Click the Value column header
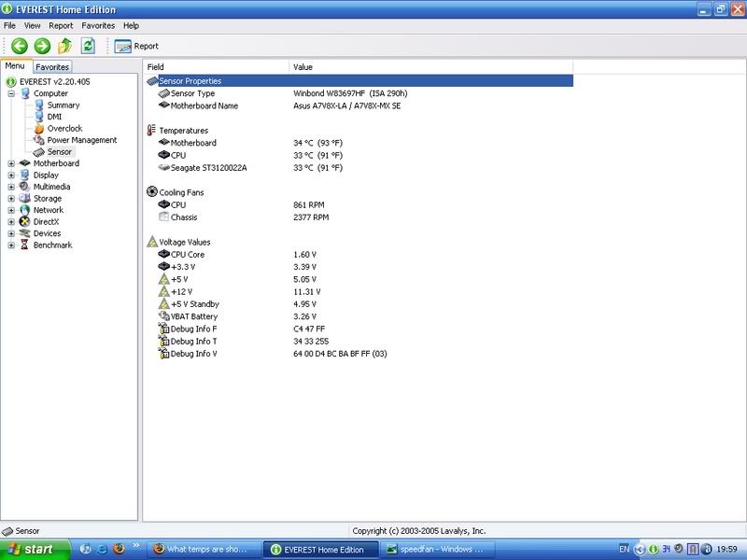The width and height of the screenshot is (747, 560). (x=430, y=67)
